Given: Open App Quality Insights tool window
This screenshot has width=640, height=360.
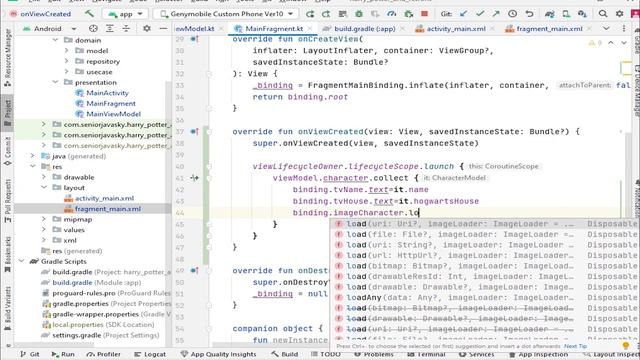Looking at the screenshot, I should (x=218, y=354).
